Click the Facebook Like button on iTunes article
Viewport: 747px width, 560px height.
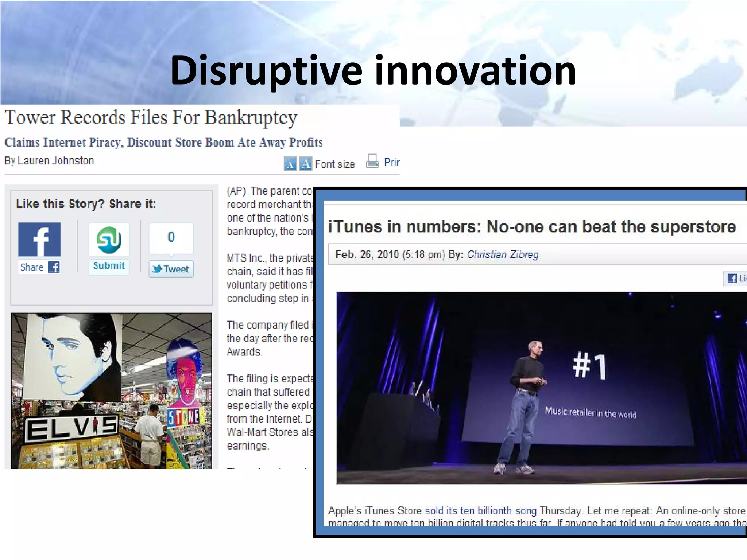click(x=736, y=279)
